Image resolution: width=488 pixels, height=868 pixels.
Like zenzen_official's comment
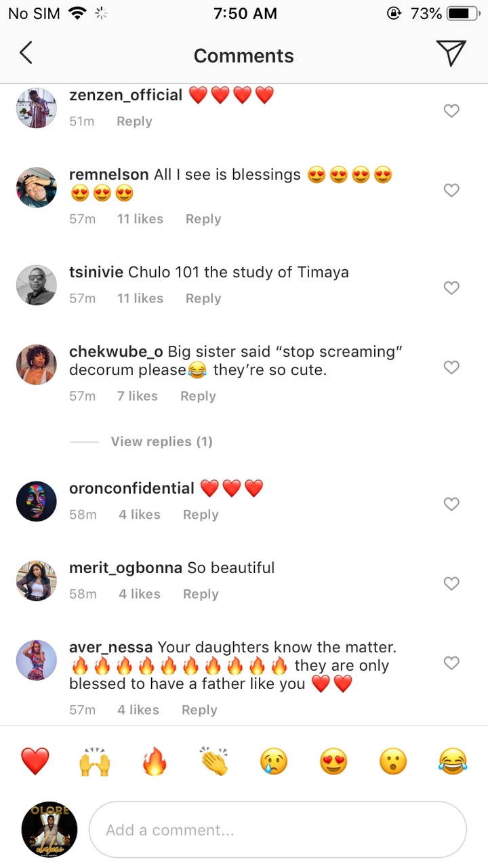tap(451, 111)
